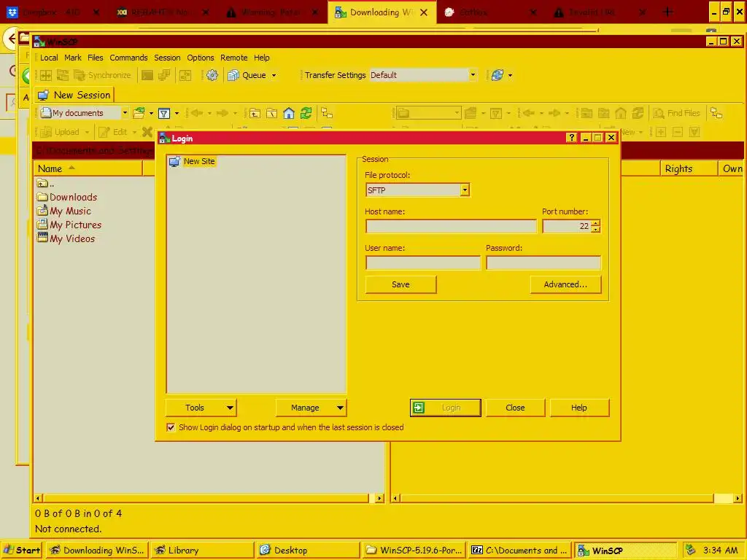This screenshot has height=560, width=747.
Task: Switch to the Desktop taskbar item
Action: point(308,550)
